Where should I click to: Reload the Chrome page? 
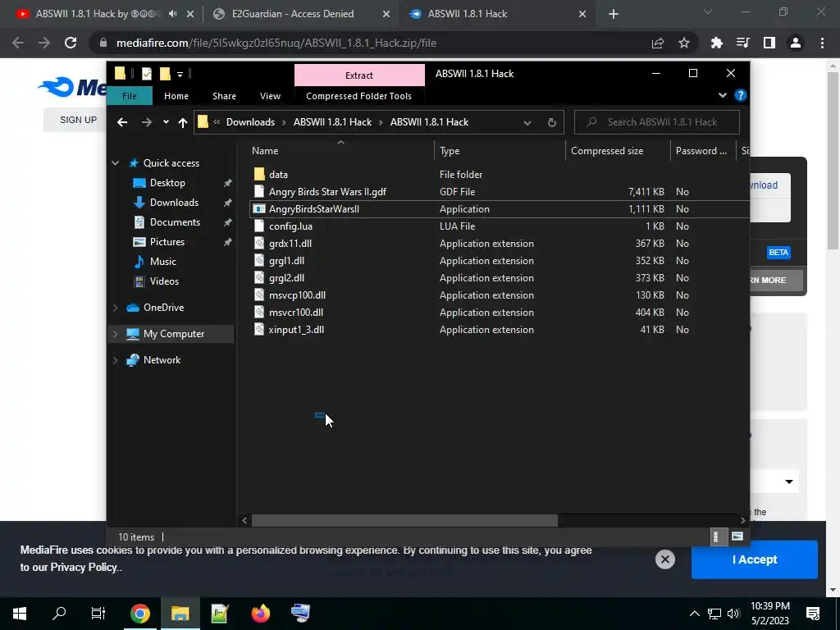71,43
